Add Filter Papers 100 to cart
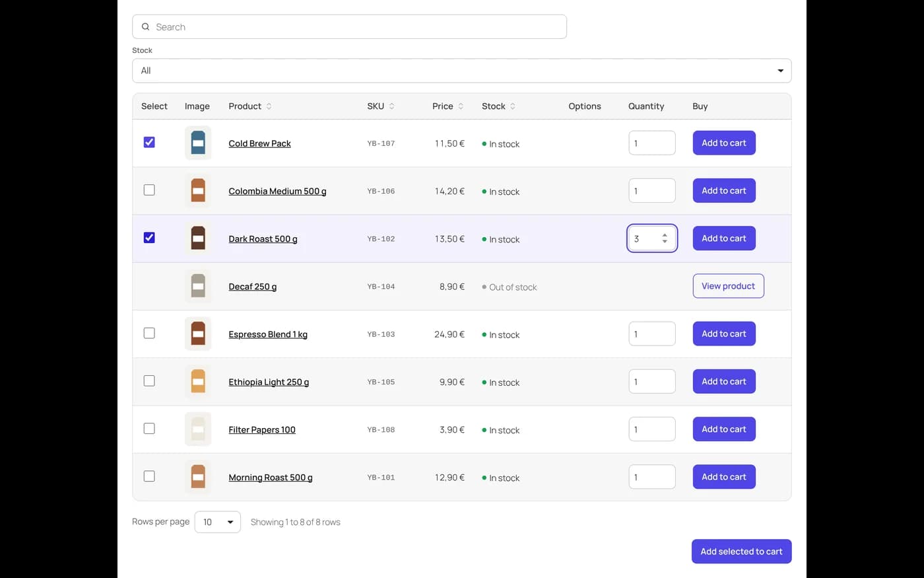This screenshot has width=924, height=578. [x=724, y=429]
